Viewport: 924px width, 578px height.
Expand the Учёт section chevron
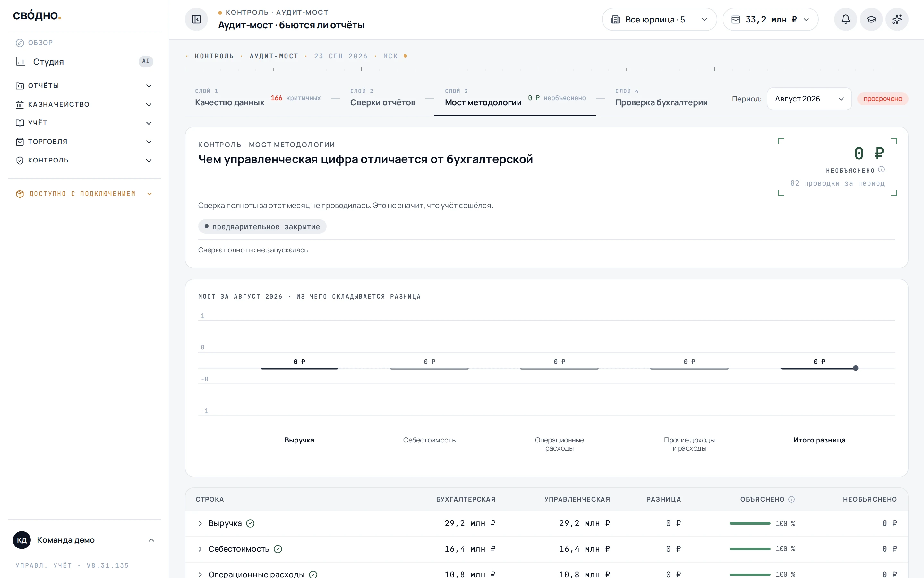(x=149, y=123)
